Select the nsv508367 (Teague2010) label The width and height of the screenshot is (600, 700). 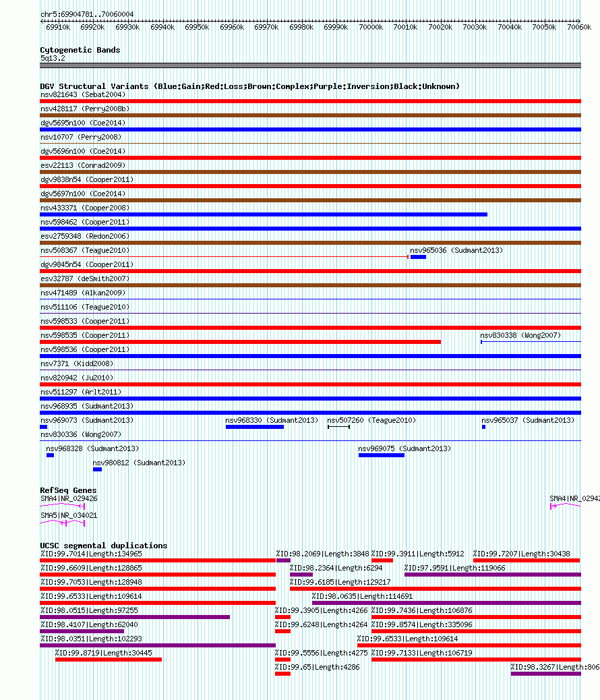[x=85, y=250]
